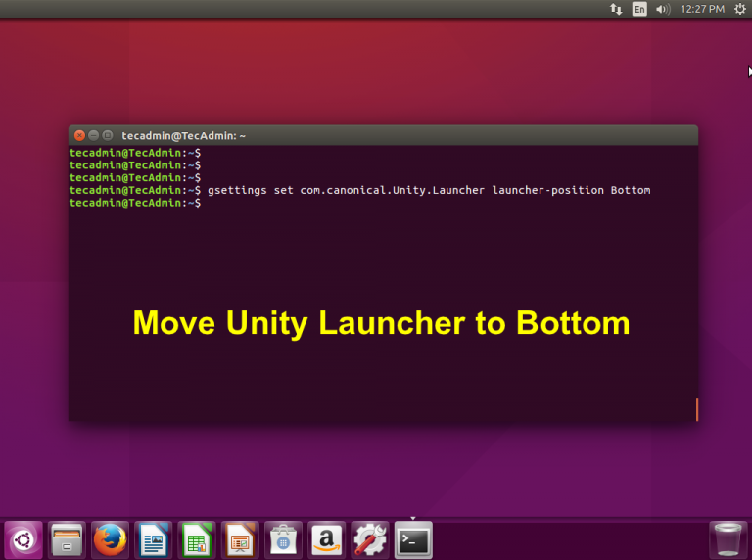Open Firefox web browser from launcher
Viewport: 752px width, 560px height.
(x=111, y=539)
